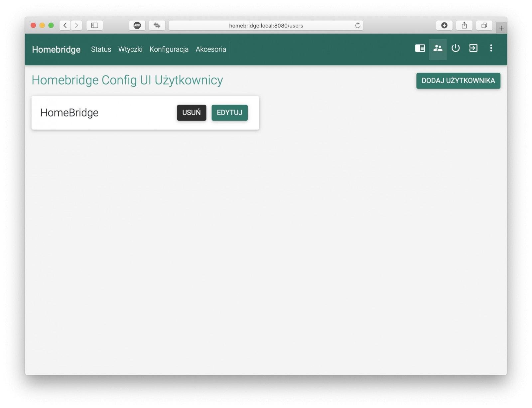The image size is (532, 408).
Task: Click the Homebridge Config UI Użytkownicy heading
Action: pyautogui.click(x=127, y=80)
